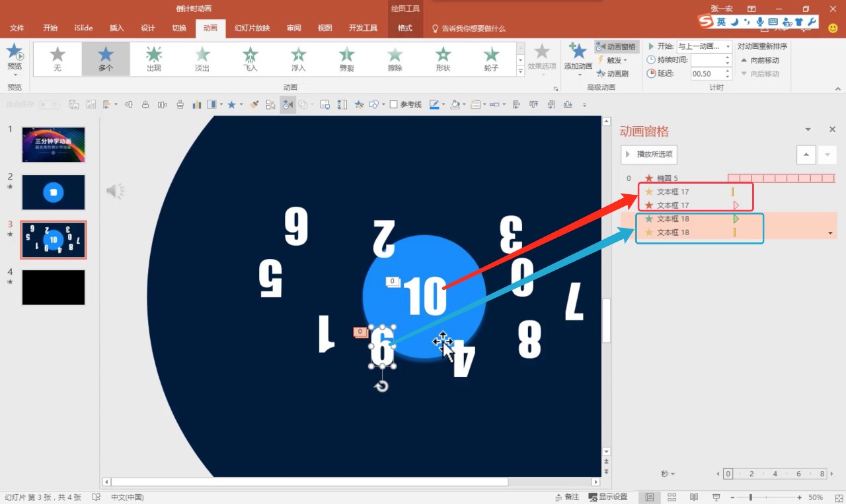Switch to the 幻灯片放映 Slide Show tab
Screen dimensions: 846x504
point(252,28)
